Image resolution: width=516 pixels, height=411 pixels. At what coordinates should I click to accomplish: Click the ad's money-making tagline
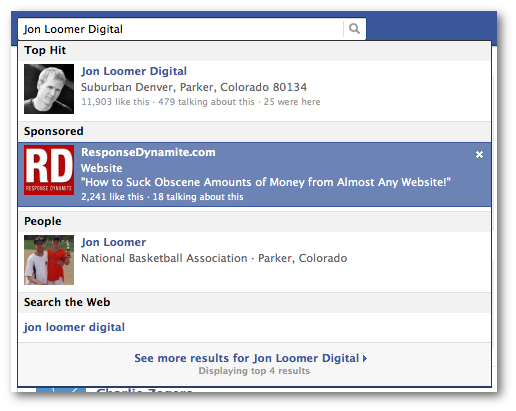point(266,182)
